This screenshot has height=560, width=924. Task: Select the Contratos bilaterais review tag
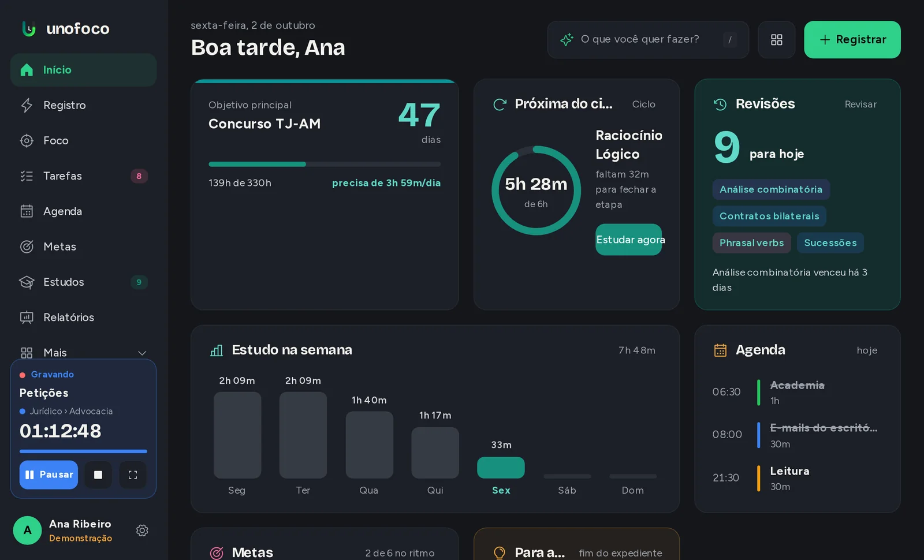point(769,216)
